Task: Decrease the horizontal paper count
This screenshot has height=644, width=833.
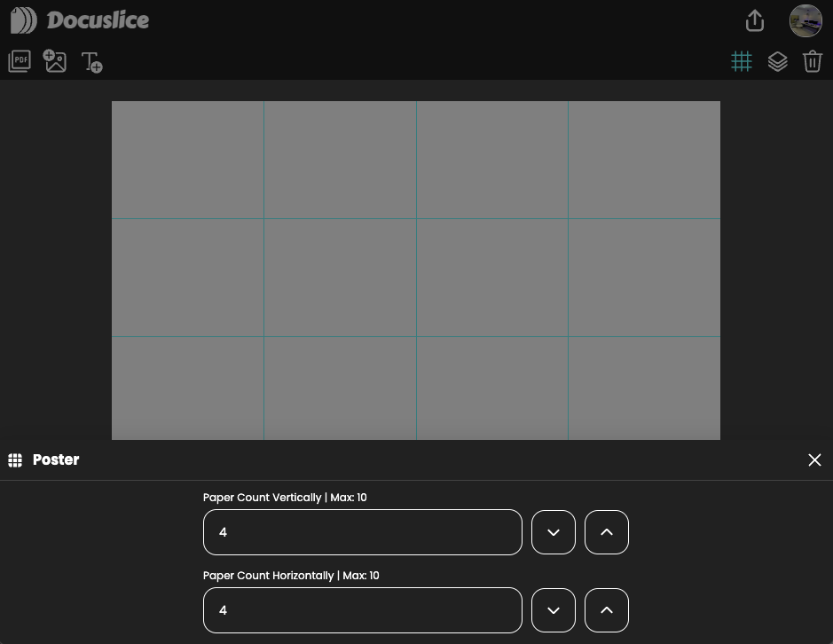Action: 554,610
